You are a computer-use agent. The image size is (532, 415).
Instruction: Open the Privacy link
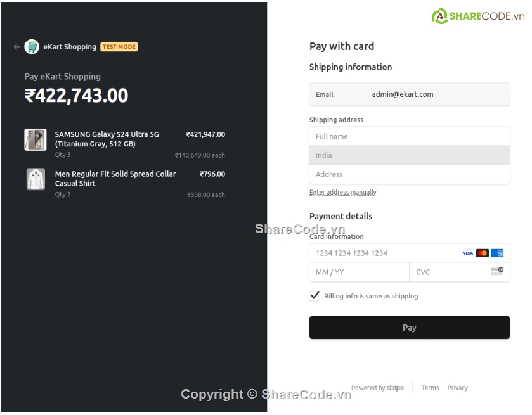pyautogui.click(x=457, y=388)
